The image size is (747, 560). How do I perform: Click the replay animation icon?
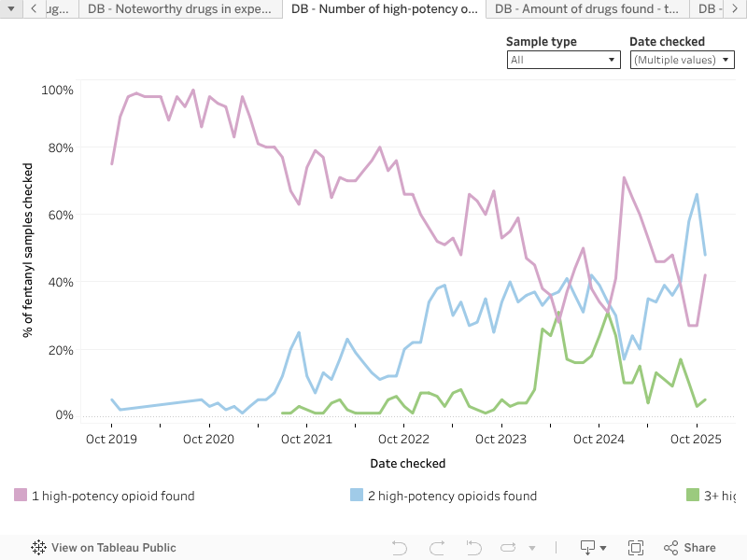coord(509,548)
